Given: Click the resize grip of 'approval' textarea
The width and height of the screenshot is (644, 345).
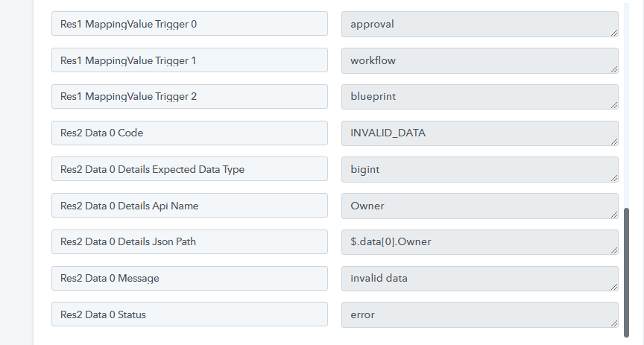Looking at the screenshot, I should pyautogui.click(x=614, y=33).
